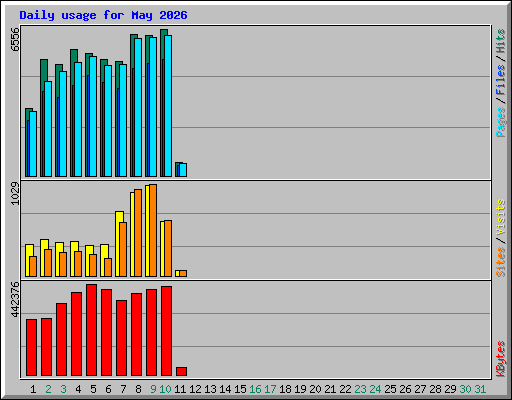This screenshot has width=512, height=400.
Task: Click the red KBytes bar for day 10
Action: 166,331
